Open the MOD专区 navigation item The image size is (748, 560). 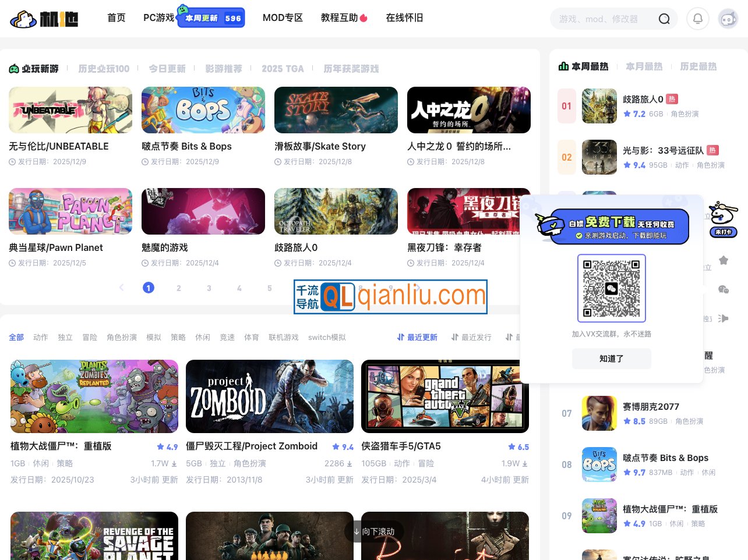click(283, 18)
